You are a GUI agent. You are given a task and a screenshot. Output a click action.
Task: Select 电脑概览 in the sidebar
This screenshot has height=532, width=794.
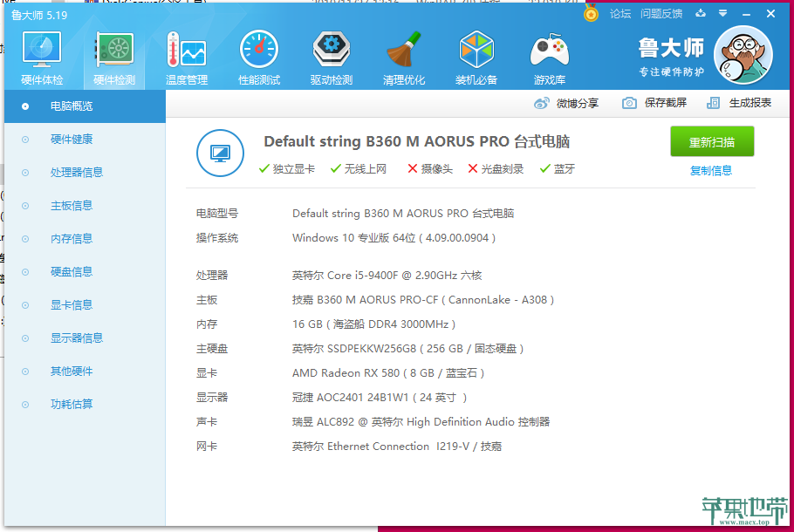(86, 106)
